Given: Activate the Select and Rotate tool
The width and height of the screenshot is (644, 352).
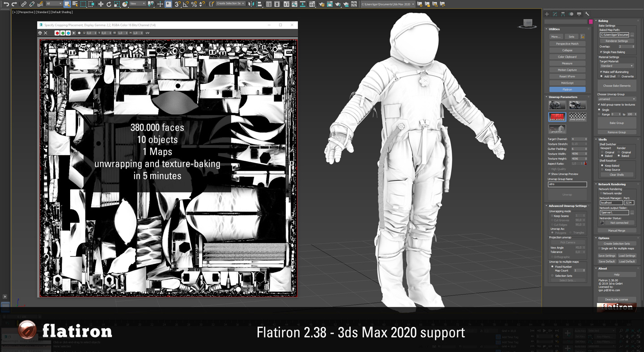Looking at the screenshot, I should (109, 4).
